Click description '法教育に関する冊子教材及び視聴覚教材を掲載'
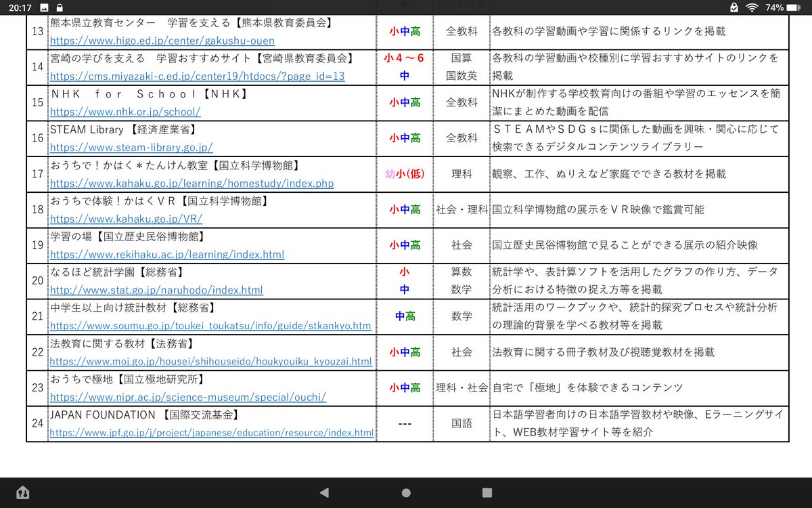Image resolution: width=812 pixels, height=508 pixels. tap(604, 352)
